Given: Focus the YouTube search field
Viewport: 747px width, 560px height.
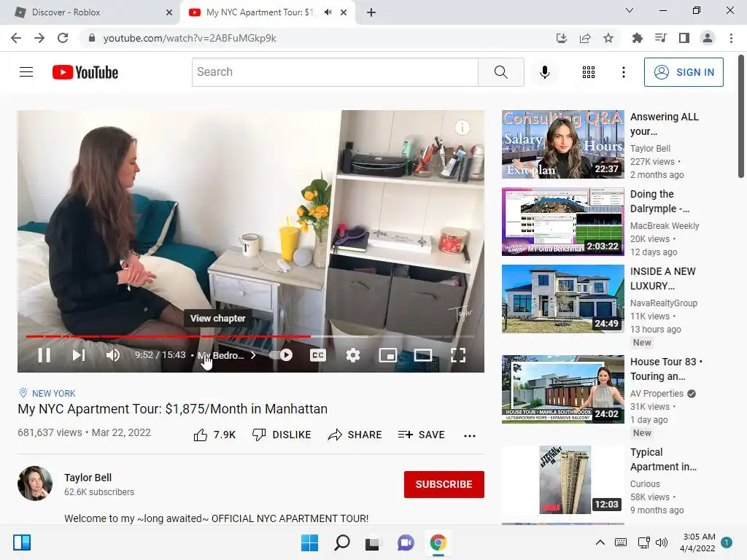Looking at the screenshot, I should tap(335, 72).
